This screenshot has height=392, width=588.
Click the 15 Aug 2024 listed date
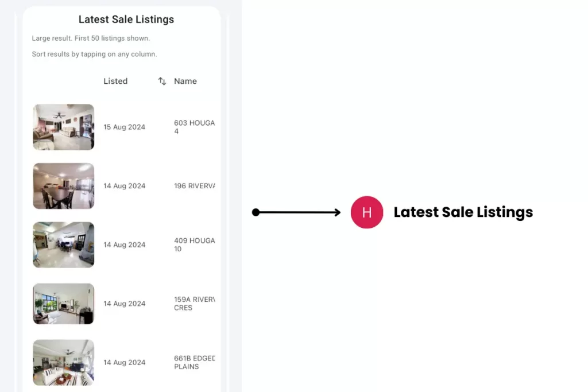(125, 127)
